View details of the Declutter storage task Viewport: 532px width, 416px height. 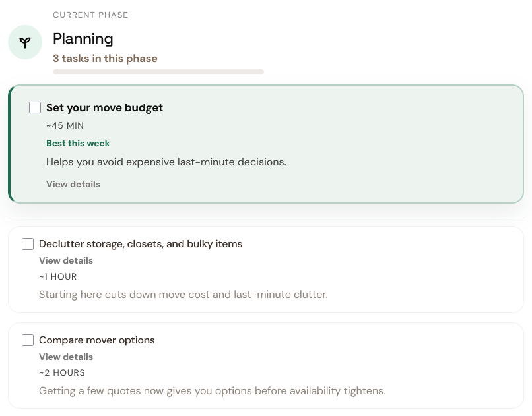pyautogui.click(x=66, y=261)
